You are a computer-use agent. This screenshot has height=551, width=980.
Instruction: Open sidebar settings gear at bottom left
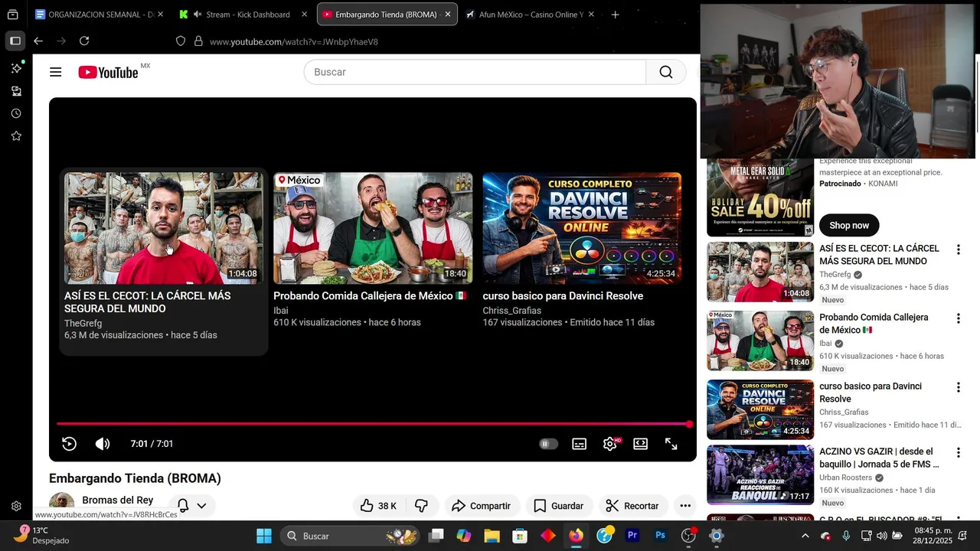tap(16, 506)
